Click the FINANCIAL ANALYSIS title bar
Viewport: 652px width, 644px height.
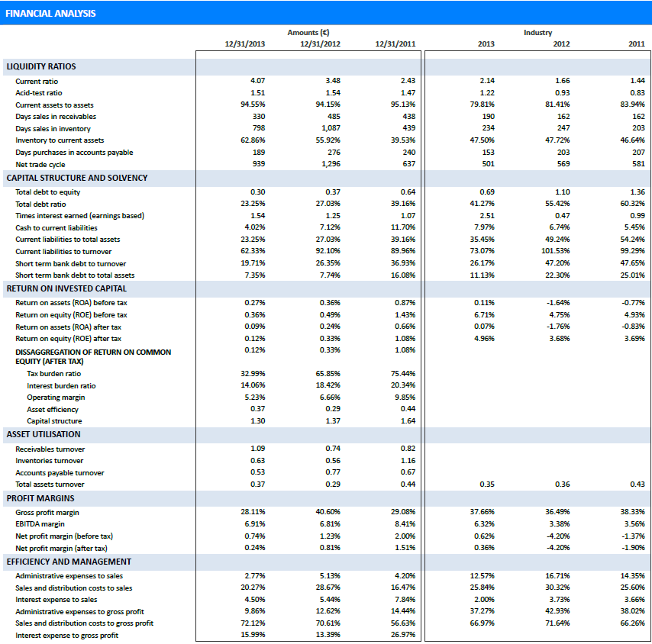click(50, 13)
